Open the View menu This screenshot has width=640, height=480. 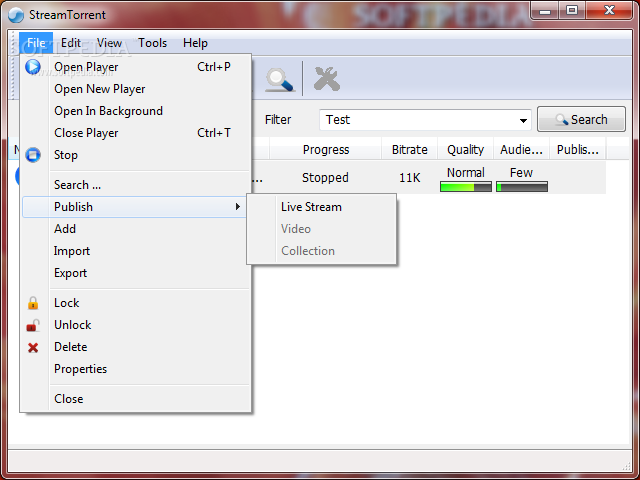(x=109, y=43)
